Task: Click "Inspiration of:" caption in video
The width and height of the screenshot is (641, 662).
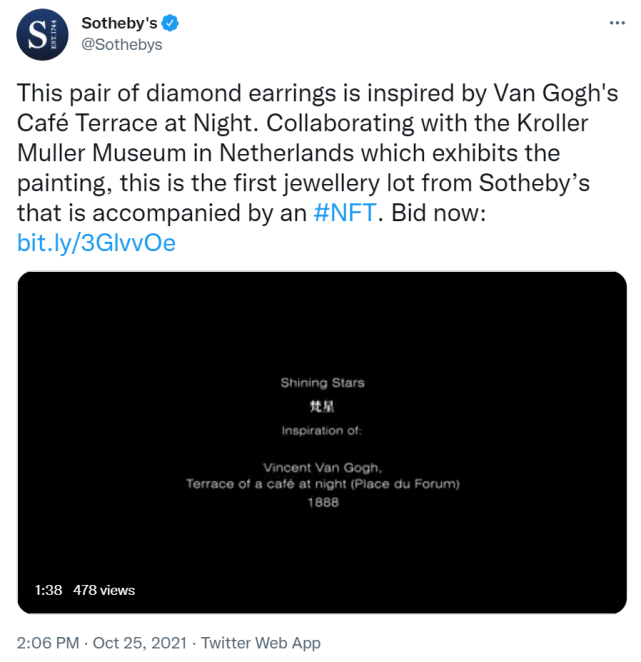Action: [x=323, y=431]
